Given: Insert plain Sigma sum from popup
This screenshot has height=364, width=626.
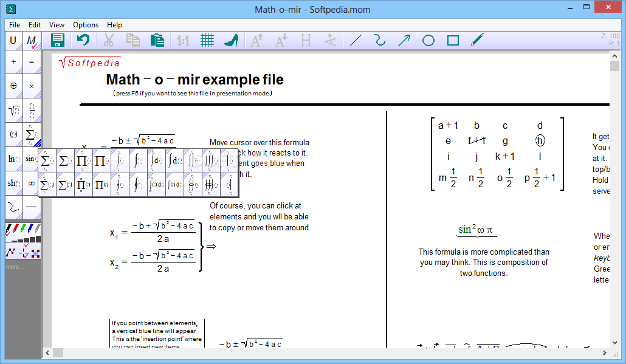Looking at the screenshot, I should point(64,161).
